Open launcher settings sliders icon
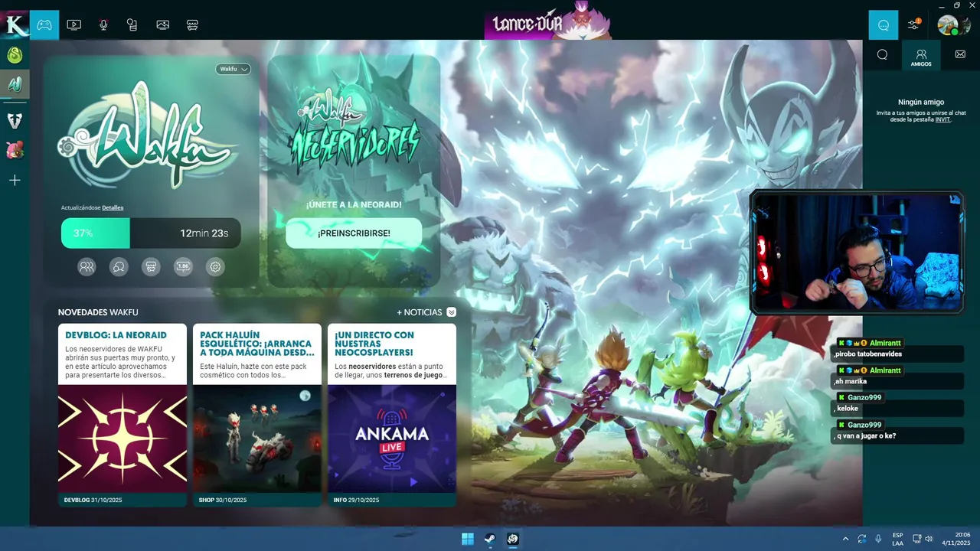The image size is (980, 551). [x=913, y=24]
